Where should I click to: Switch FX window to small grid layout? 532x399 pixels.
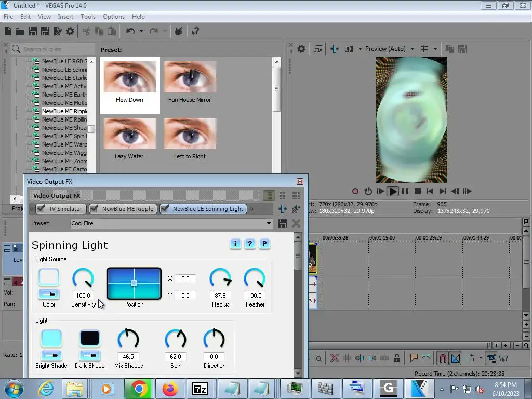[282, 195]
